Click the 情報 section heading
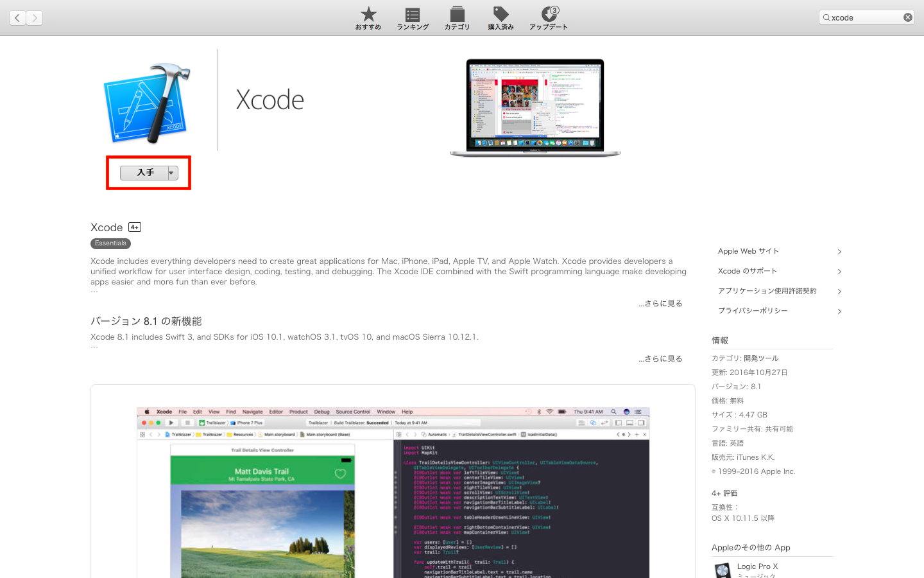This screenshot has height=578, width=924. tap(720, 340)
